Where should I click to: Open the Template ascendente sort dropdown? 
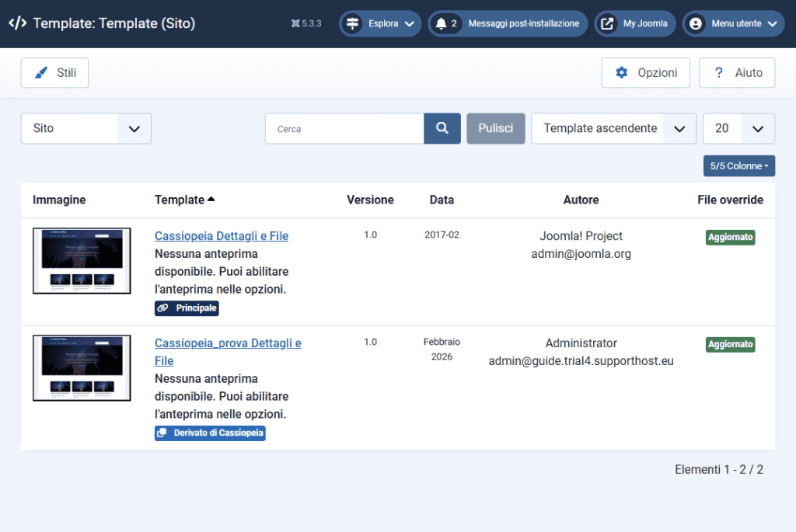tap(614, 128)
